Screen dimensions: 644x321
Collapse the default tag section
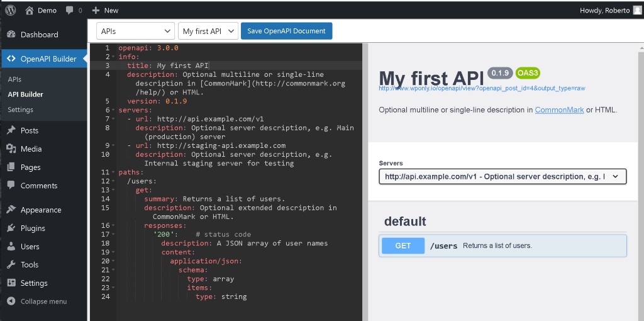point(502,222)
